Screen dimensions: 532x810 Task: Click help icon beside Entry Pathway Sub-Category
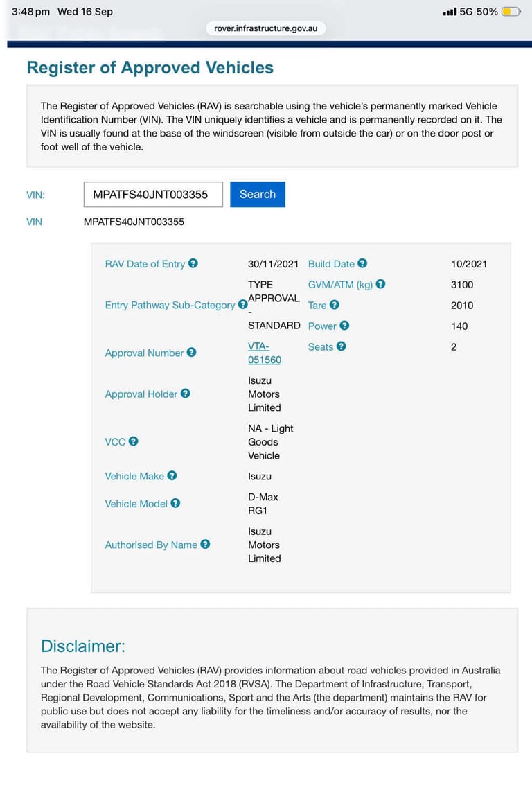[x=242, y=305]
